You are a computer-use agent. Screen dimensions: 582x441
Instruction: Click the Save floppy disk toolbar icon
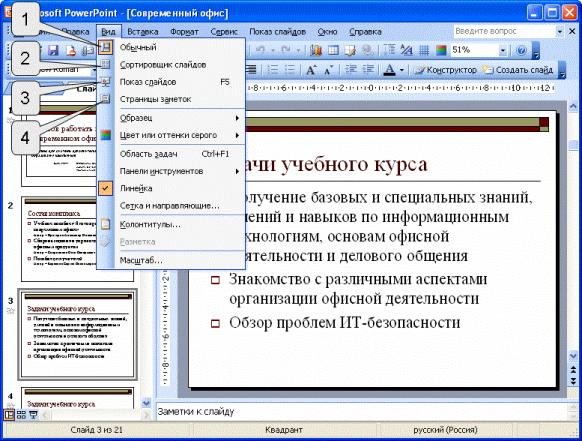(53, 50)
